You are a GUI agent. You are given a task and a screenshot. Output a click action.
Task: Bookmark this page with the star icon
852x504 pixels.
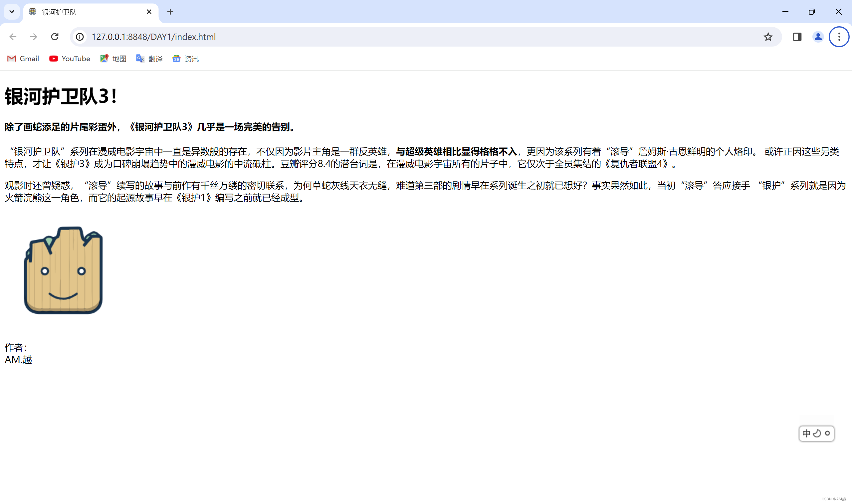768,37
